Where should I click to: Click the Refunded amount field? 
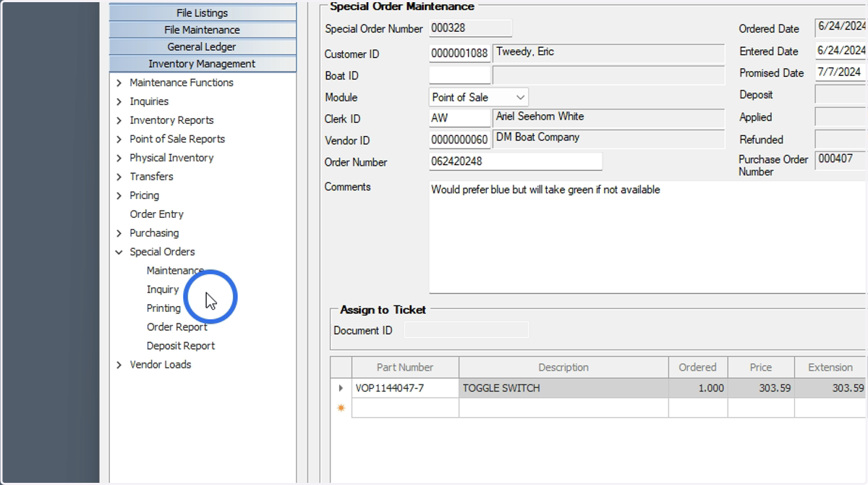[841, 139]
